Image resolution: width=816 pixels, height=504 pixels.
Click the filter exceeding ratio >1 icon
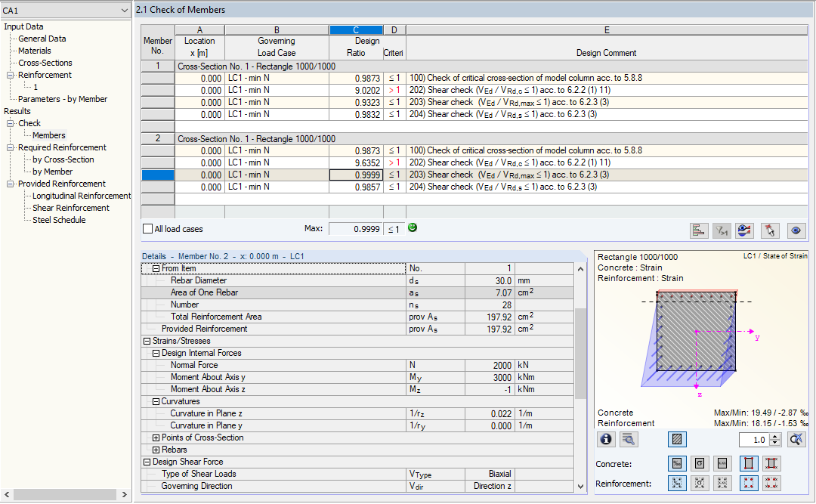tap(722, 230)
